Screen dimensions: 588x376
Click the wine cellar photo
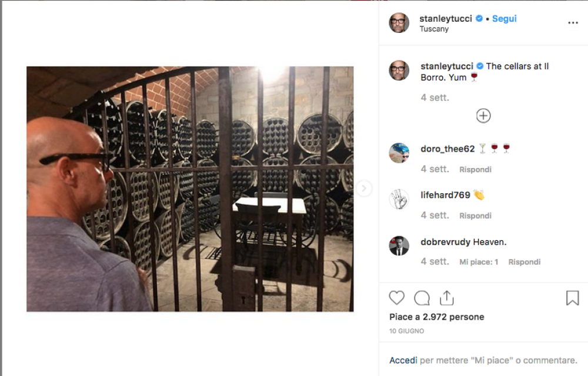190,189
